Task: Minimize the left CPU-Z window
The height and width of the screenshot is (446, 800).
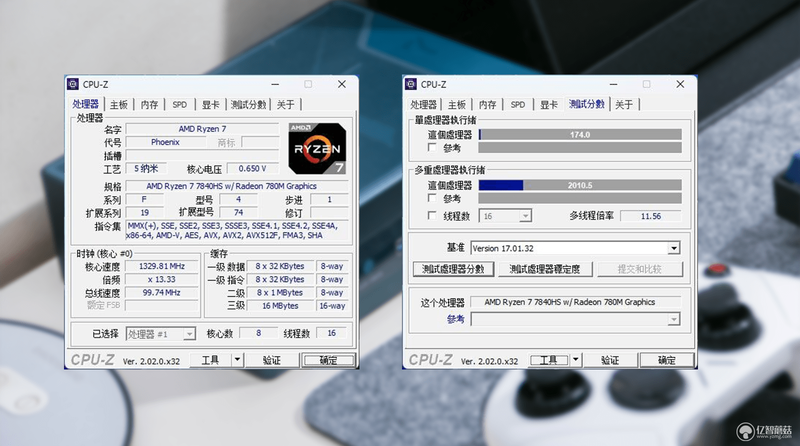Action: point(276,84)
